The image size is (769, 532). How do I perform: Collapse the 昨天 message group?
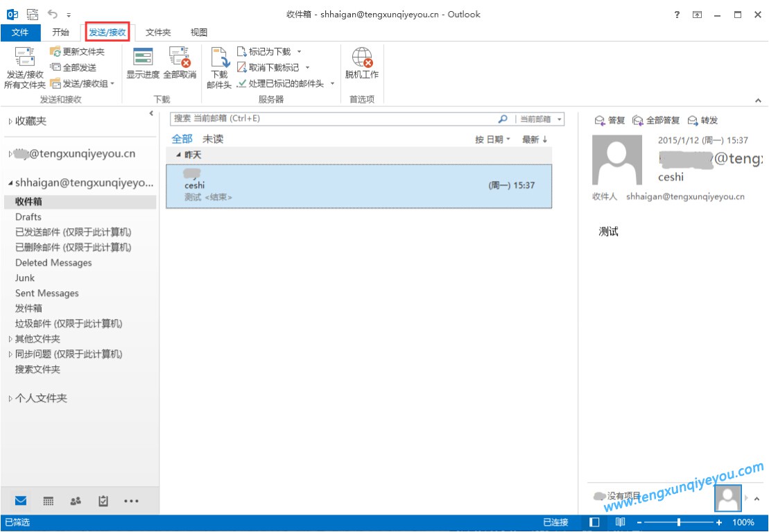point(178,155)
